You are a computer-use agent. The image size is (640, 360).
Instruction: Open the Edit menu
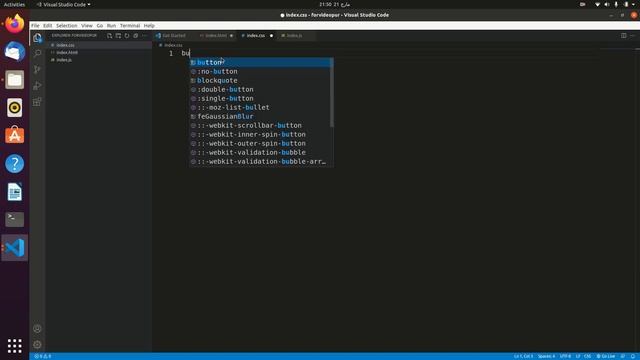pyautogui.click(x=48, y=25)
